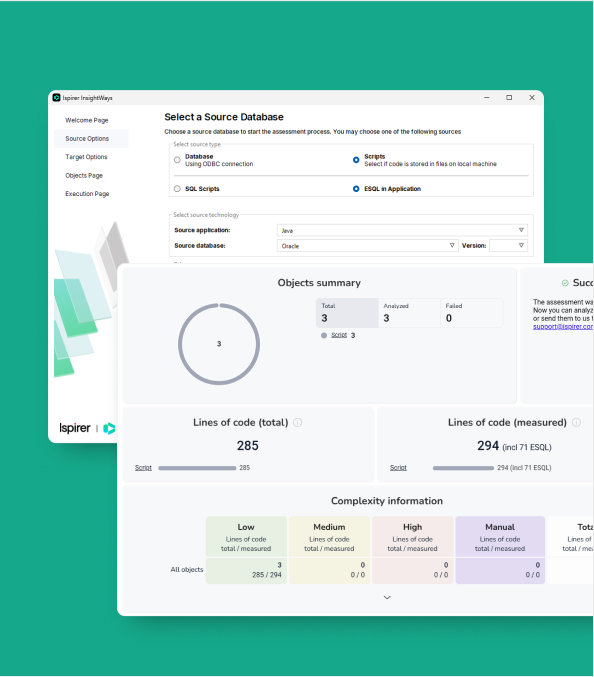Screen dimensions: 594x677
Task: Click the Script bar in Lines of code (total)
Action: 197,468
